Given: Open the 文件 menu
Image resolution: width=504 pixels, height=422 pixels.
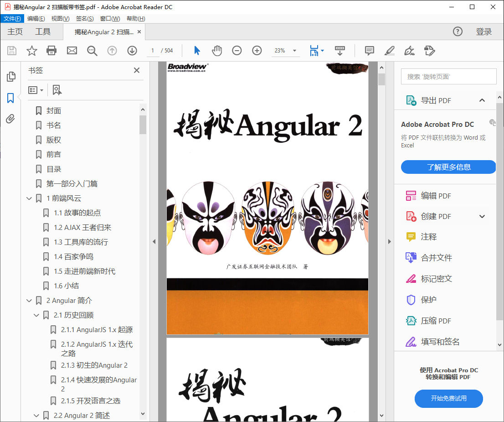Looking at the screenshot, I should (x=12, y=19).
